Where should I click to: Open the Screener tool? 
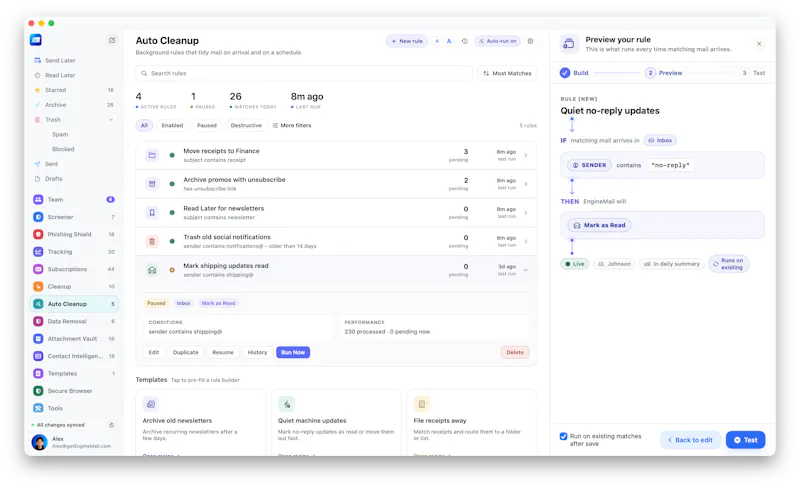pos(60,217)
